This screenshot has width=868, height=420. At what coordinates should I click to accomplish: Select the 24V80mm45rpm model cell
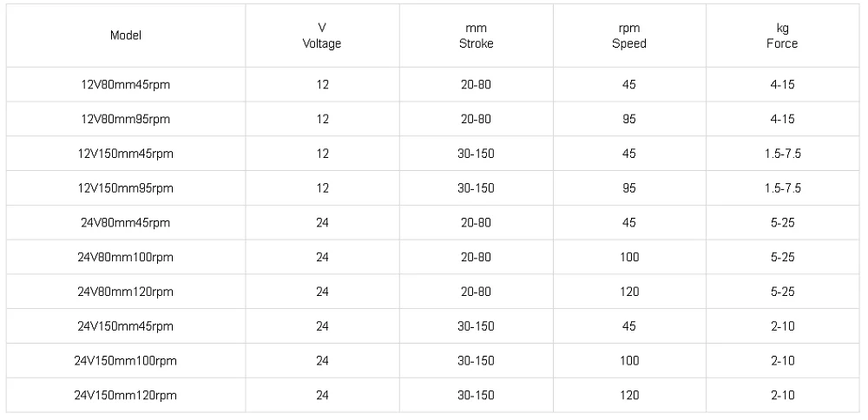point(126,222)
